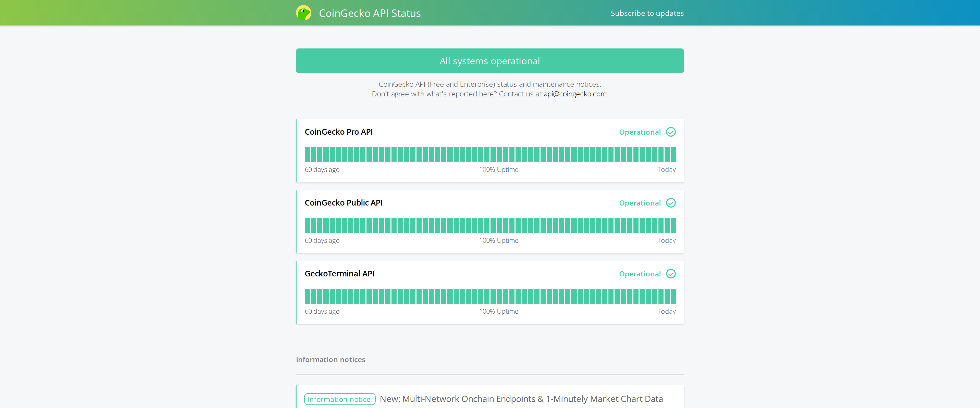
Task: Click 100% Uptime under GeckoTerminal API
Action: click(x=498, y=311)
